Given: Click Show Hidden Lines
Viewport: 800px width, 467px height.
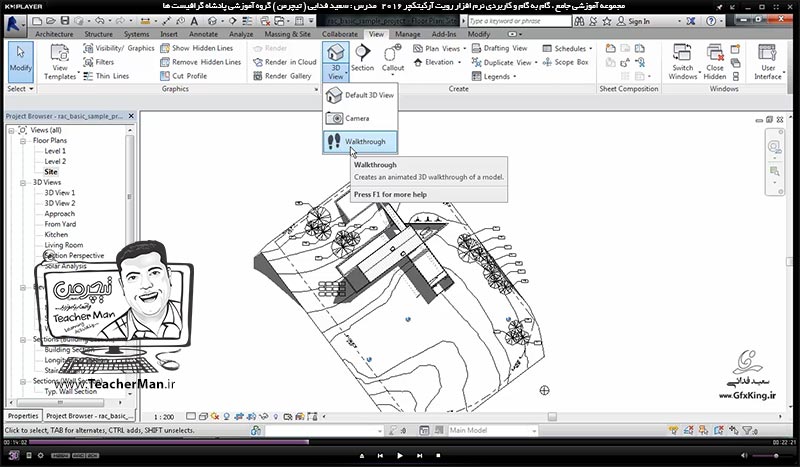Looking at the screenshot, I should coord(196,48).
